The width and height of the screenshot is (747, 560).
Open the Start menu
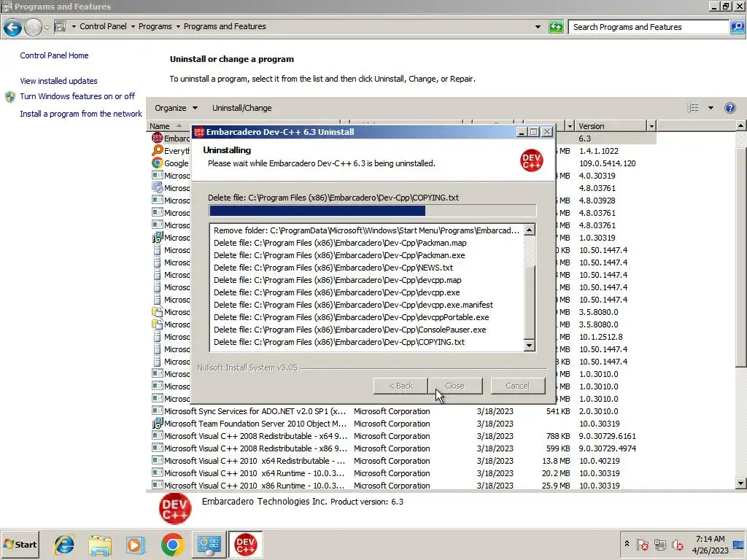pyautogui.click(x=20, y=544)
